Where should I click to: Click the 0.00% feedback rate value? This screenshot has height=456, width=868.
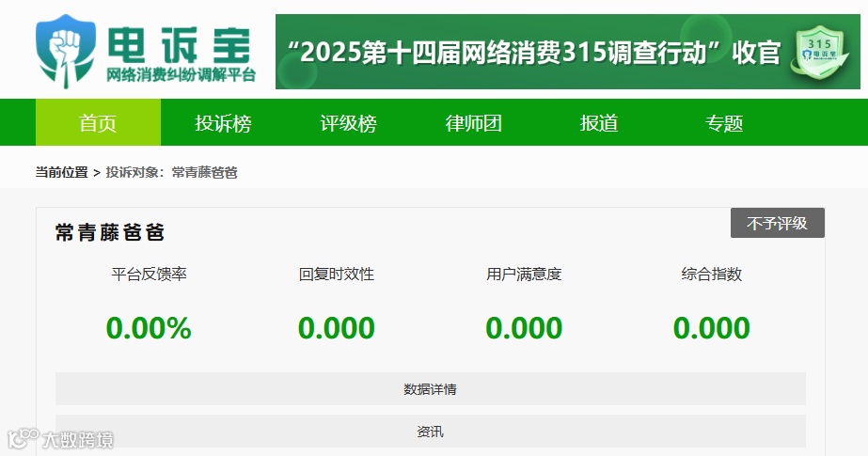149,327
